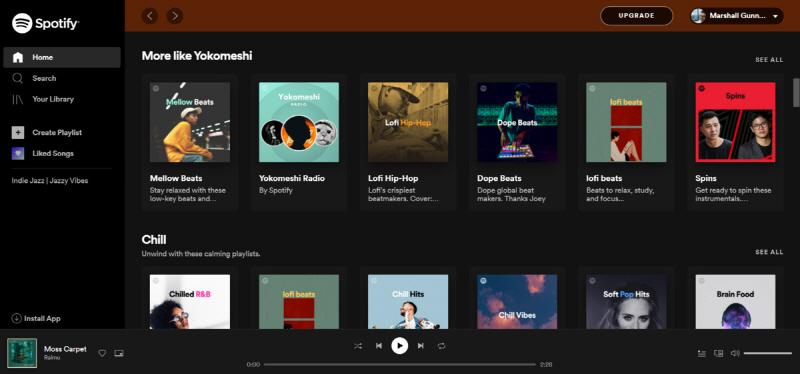This screenshot has height=374, width=800.
Task: Open the Yokomeshi Radio cover
Action: click(299, 122)
